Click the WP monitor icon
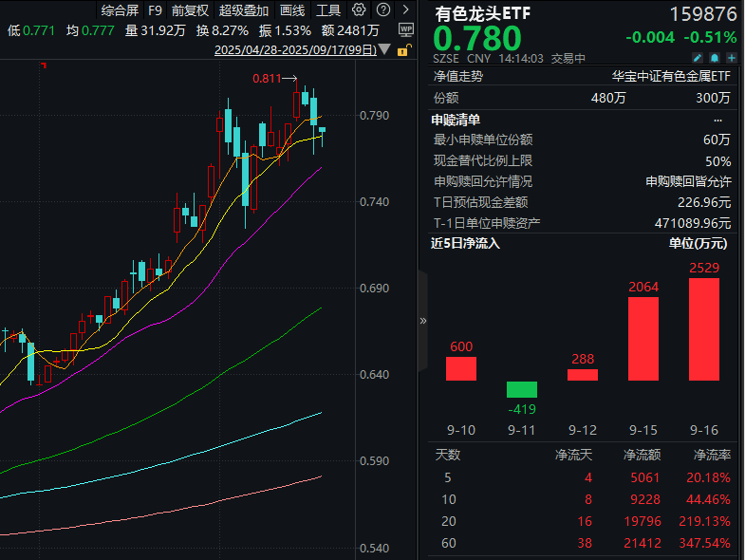The width and height of the screenshot is (745, 560). tap(405, 29)
